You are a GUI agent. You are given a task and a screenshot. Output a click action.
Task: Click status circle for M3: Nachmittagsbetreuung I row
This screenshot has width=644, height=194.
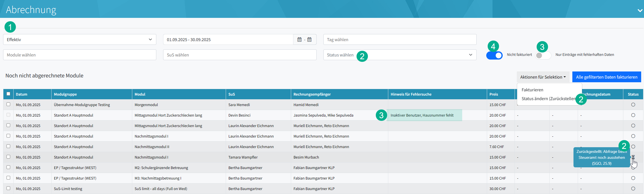pyautogui.click(x=633, y=178)
